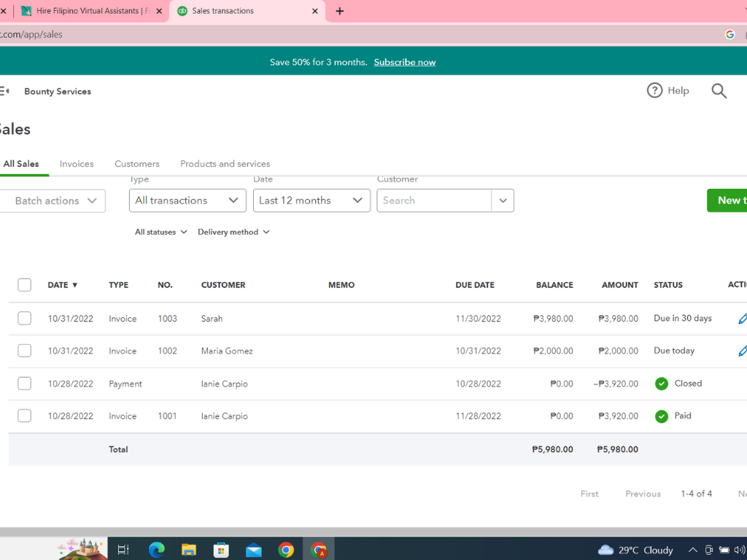Image resolution: width=747 pixels, height=560 pixels.
Task: Sort by the DATE column header
Action: tap(63, 285)
